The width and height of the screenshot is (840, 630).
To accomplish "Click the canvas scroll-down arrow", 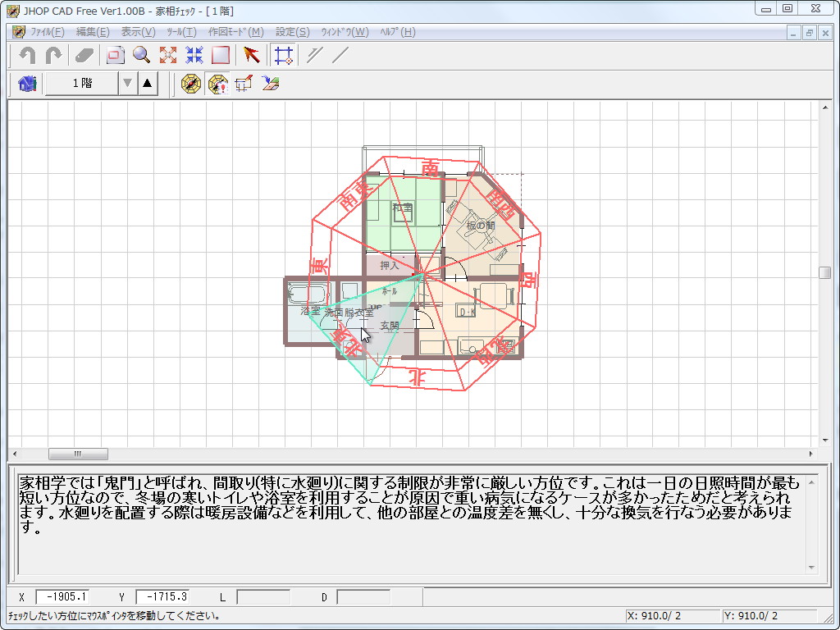I will (825, 441).
